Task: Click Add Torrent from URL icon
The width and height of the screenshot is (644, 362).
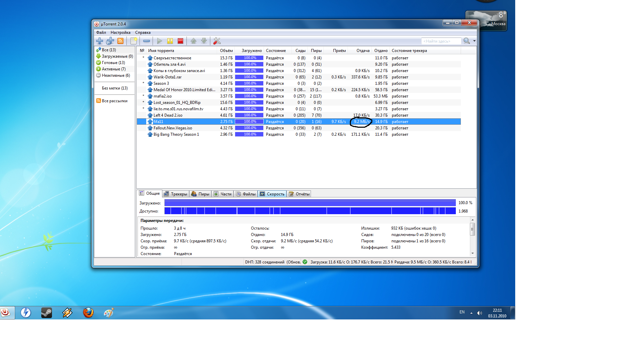Action: (110, 41)
